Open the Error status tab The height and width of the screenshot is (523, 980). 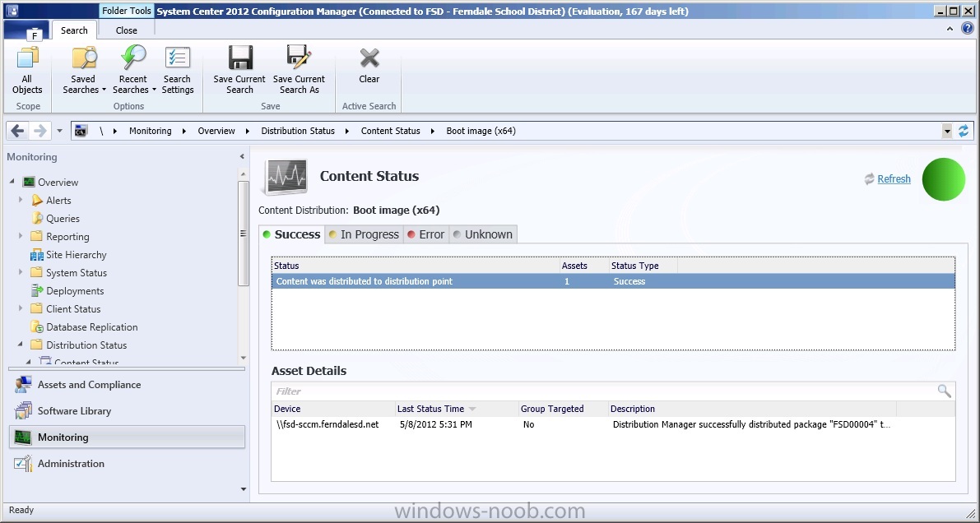click(x=425, y=234)
